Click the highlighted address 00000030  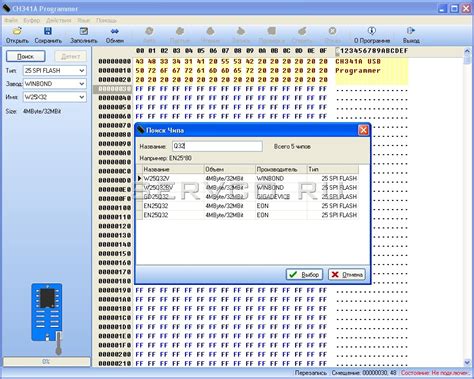click(114, 89)
